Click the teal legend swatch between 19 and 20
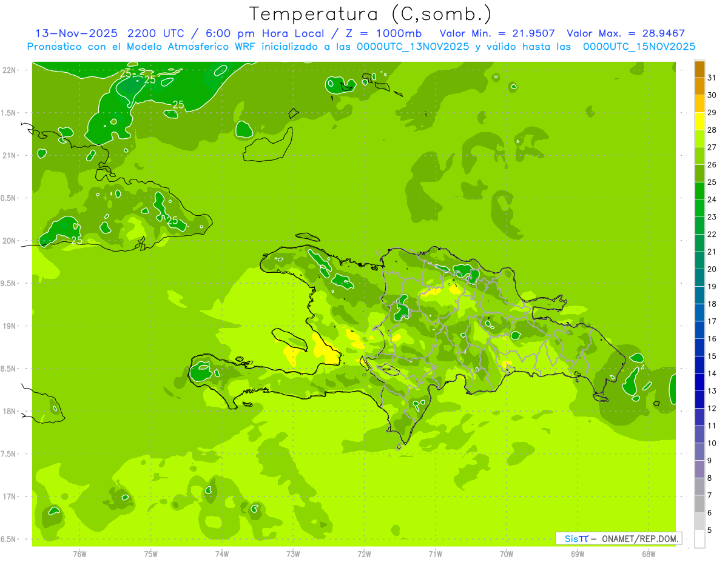The image size is (728, 562). pos(699,278)
